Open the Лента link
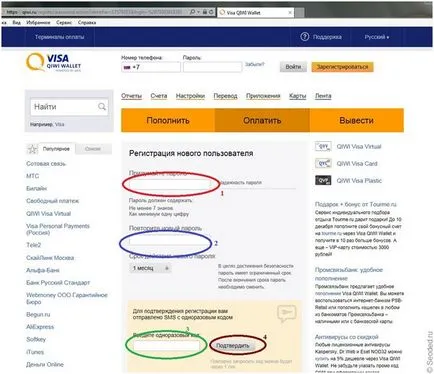The image size is (434, 374). point(323,96)
